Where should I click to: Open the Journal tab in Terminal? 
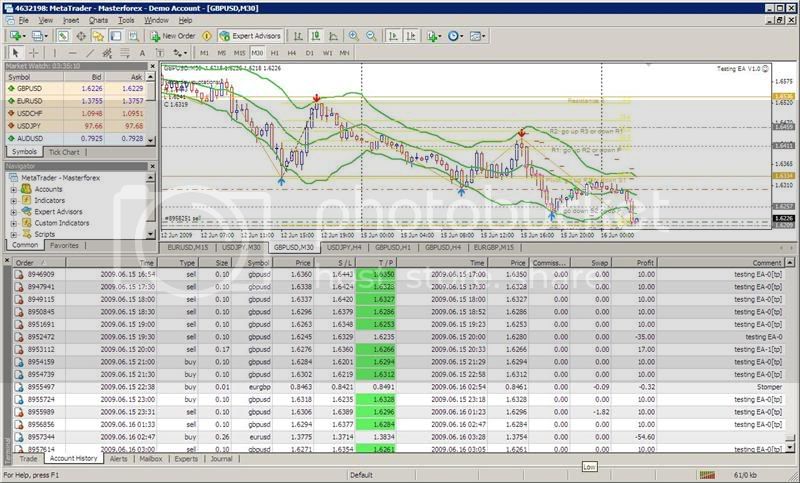tap(221, 459)
